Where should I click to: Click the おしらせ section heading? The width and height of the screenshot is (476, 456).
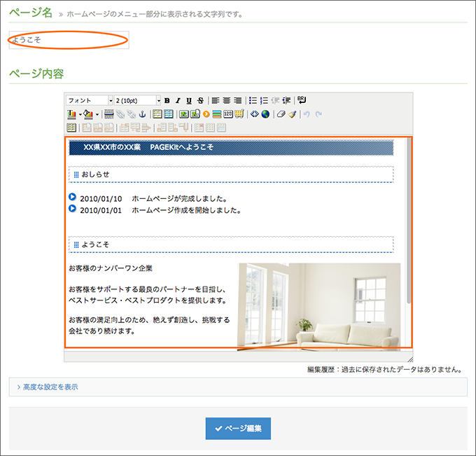(x=231, y=174)
